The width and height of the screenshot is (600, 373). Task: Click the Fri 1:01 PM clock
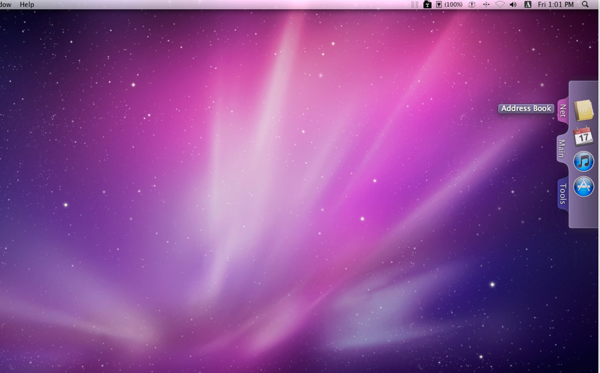click(x=556, y=5)
